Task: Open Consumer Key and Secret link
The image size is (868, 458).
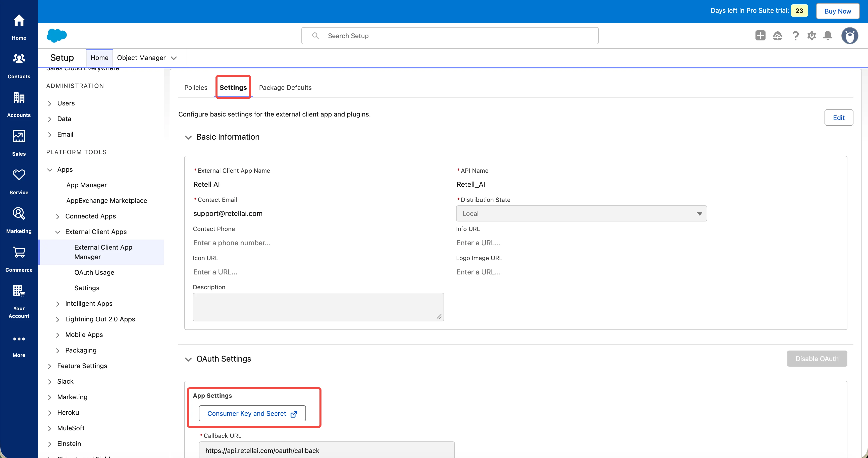Action: pos(252,414)
